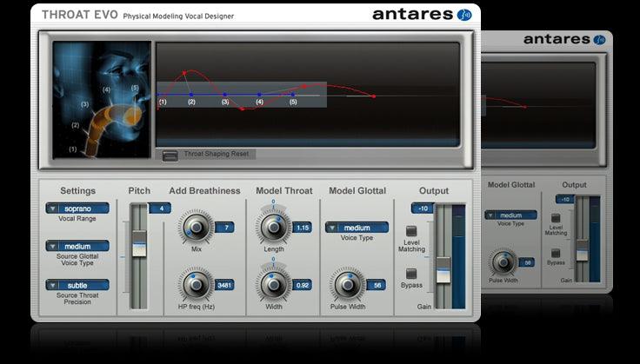Click the Breathiness Mix knob

[x=197, y=228]
